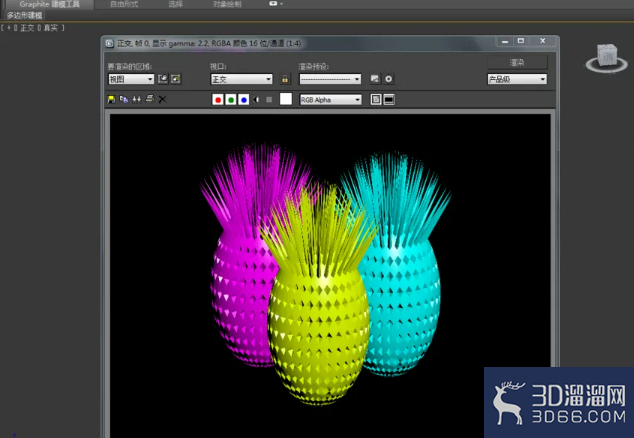Click the Clone Rendered Frame Window icon
The height and width of the screenshot is (438, 634).
tap(137, 99)
